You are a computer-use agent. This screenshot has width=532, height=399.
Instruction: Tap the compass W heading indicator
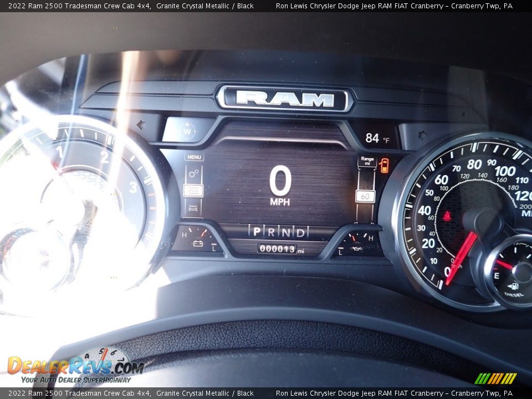coord(188,131)
